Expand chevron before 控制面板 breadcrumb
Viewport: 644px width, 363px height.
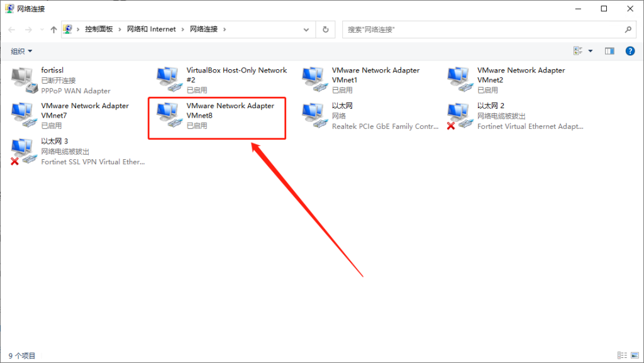coord(78,30)
